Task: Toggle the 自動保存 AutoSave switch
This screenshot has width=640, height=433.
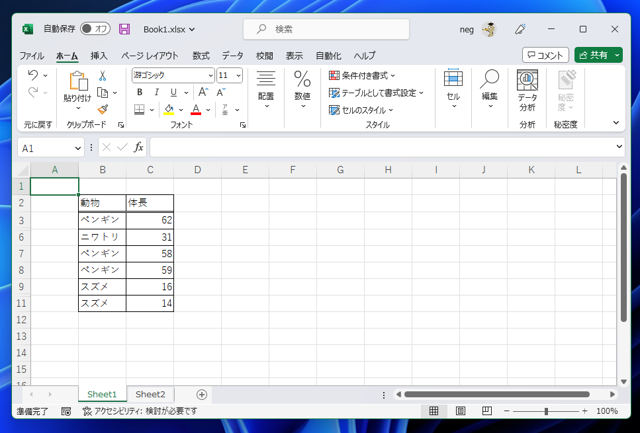Action: click(95, 29)
